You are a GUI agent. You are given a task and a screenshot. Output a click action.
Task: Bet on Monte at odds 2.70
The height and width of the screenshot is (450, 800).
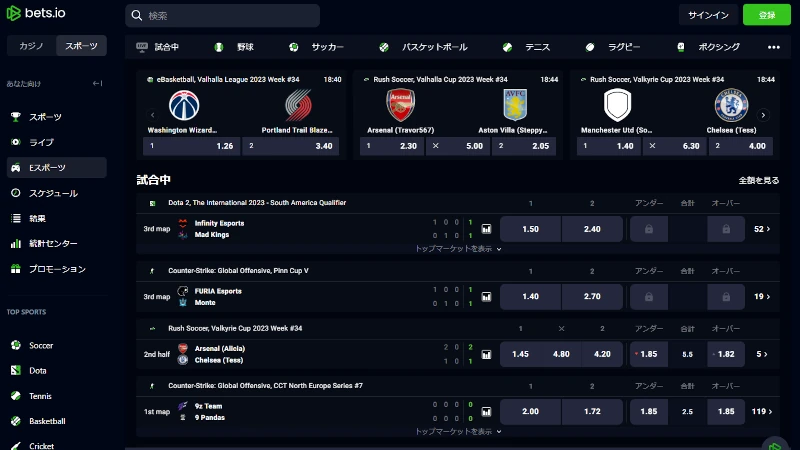coord(592,296)
